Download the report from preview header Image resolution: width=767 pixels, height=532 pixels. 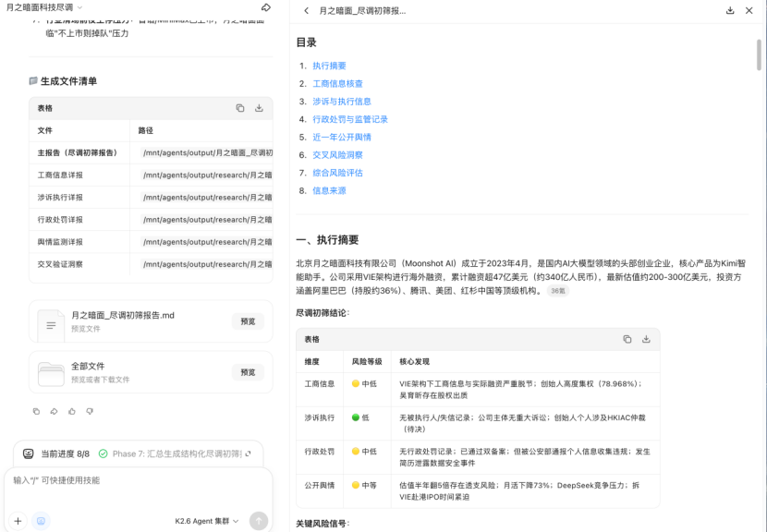click(x=730, y=10)
